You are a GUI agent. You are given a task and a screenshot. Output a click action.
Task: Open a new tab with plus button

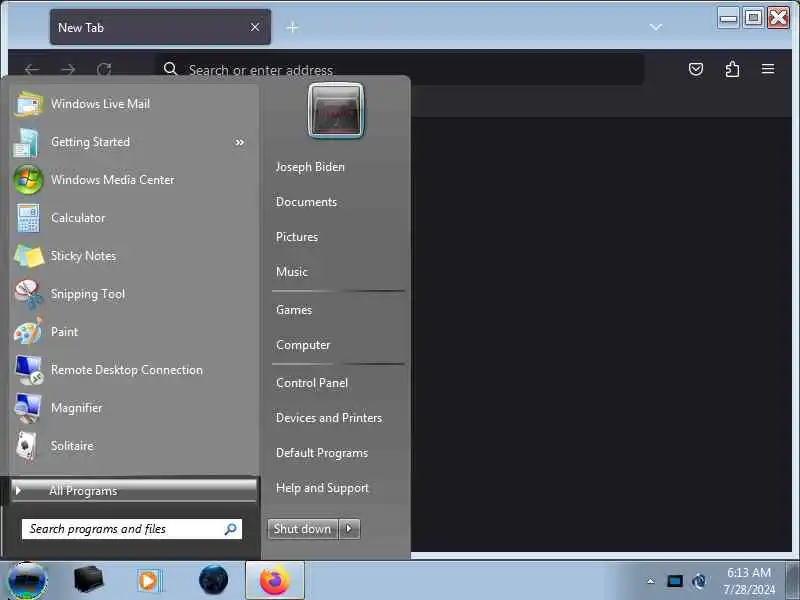pyautogui.click(x=292, y=27)
